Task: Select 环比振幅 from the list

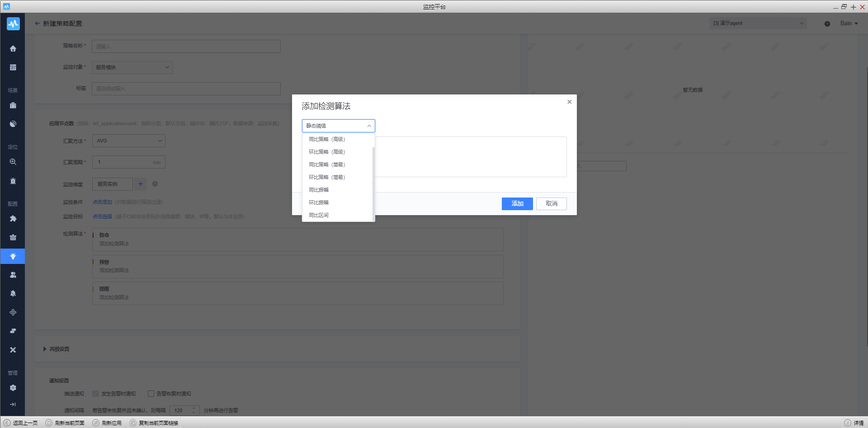Action: (338, 202)
